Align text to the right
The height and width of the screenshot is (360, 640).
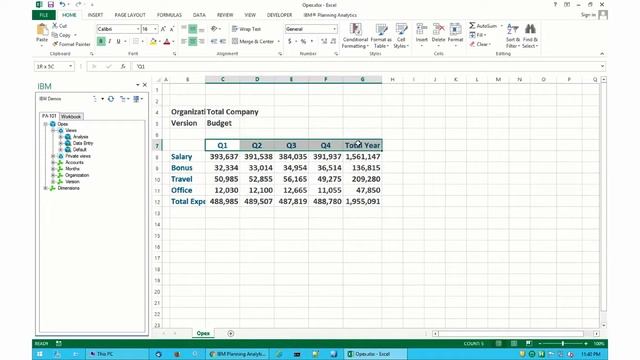[202, 41]
